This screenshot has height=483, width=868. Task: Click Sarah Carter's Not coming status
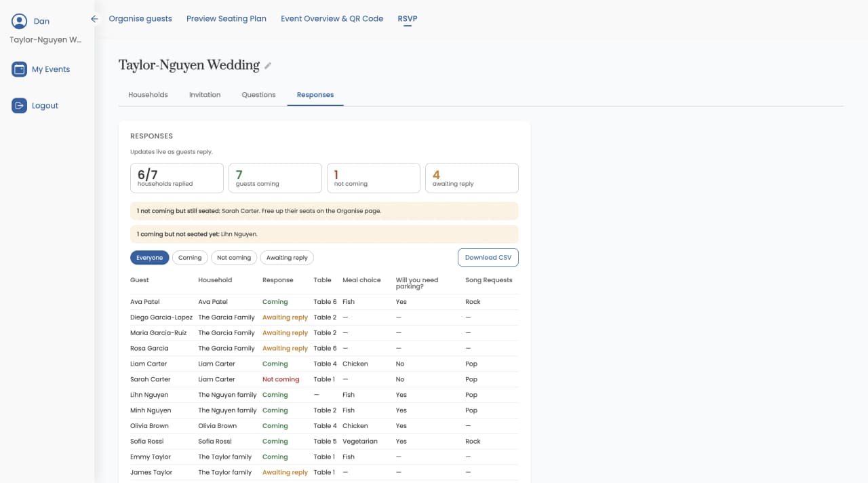pos(281,380)
